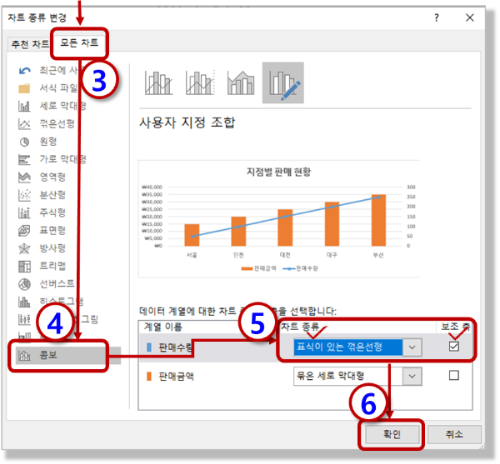This screenshot has width=500, height=464.
Task: Choose the Bar chart icon
Action: pos(24,160)
